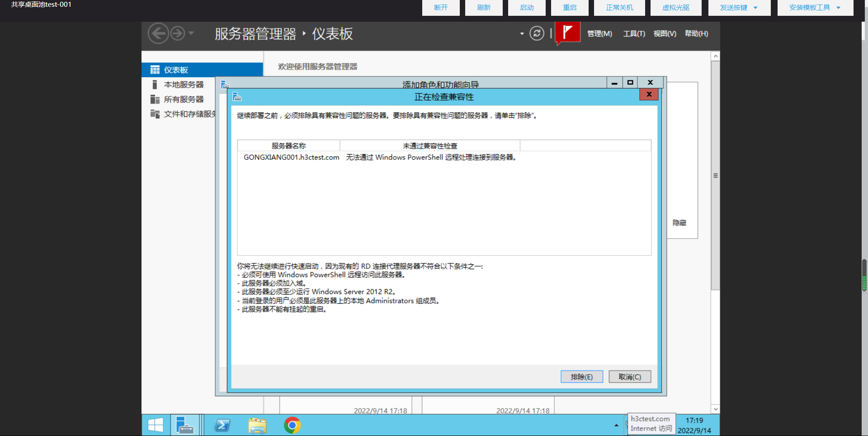This screenshot has height=436, width=868.
Task: Click the 未通过兼容性检查 column header
Action: [430, 145]
